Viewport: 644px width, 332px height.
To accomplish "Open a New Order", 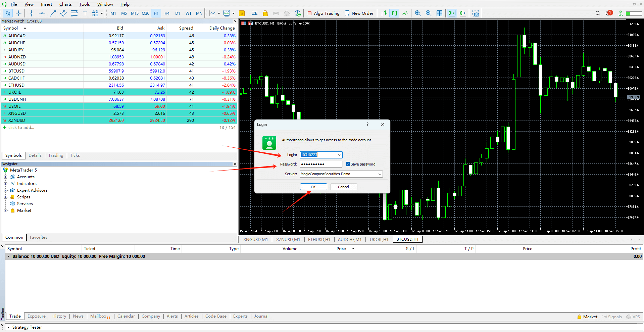I will click(359, 13).
